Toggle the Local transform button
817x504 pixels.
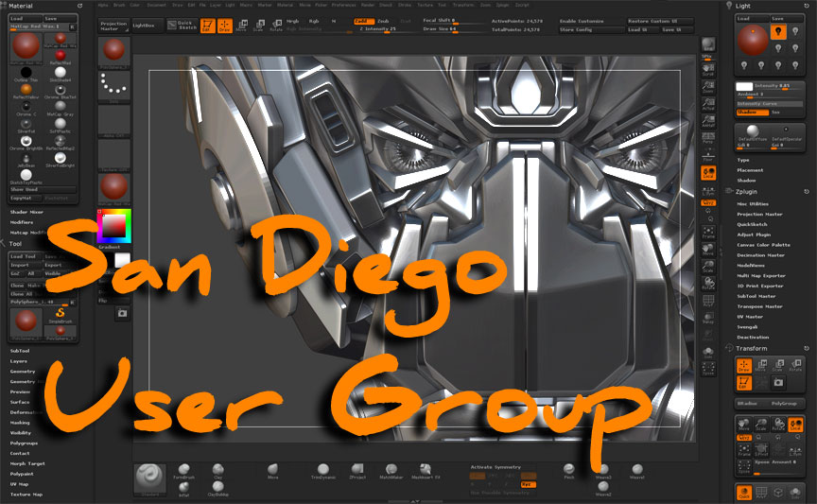708,172
